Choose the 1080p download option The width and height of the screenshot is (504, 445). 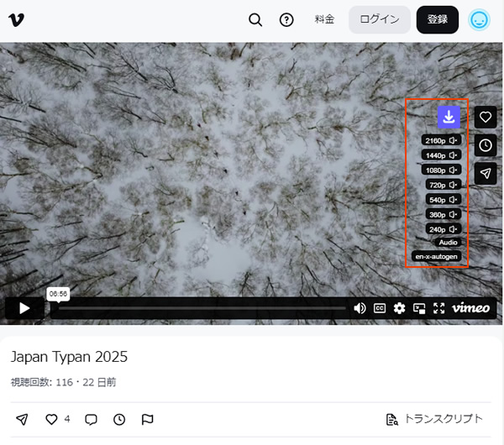pyautogui.click(x=441, y=170)
